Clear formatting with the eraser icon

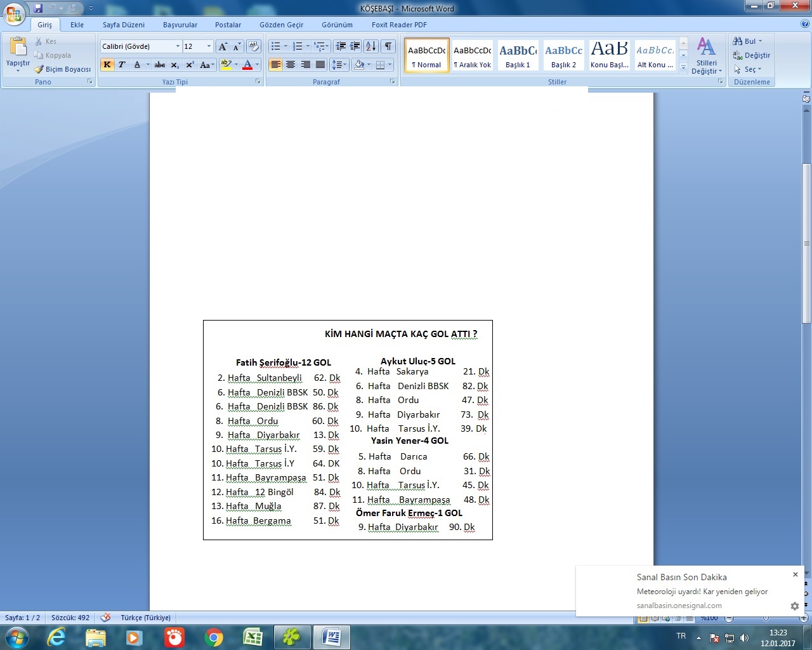[253, 46]
